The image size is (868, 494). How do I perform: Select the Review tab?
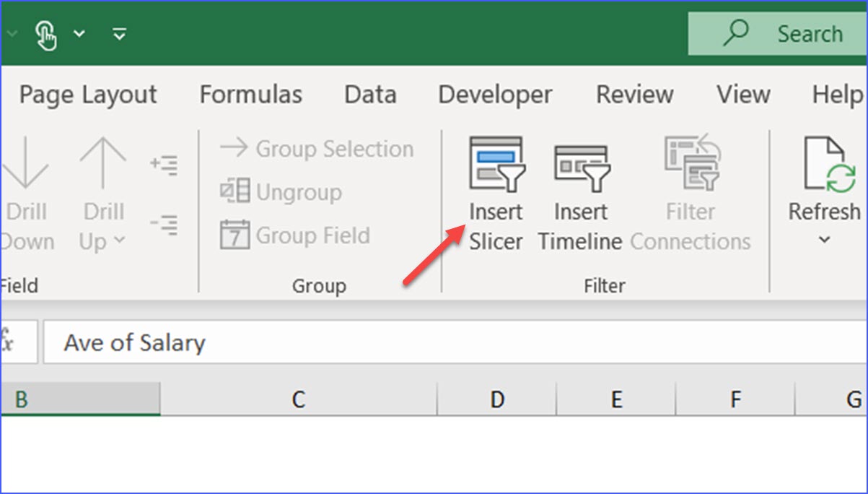[x=634, y=94]
